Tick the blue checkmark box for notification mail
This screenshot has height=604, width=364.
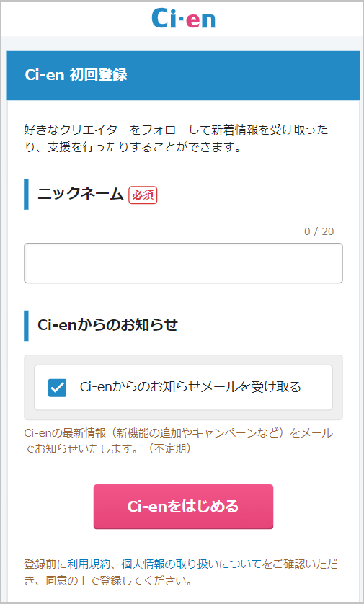(x=58, y=388)
